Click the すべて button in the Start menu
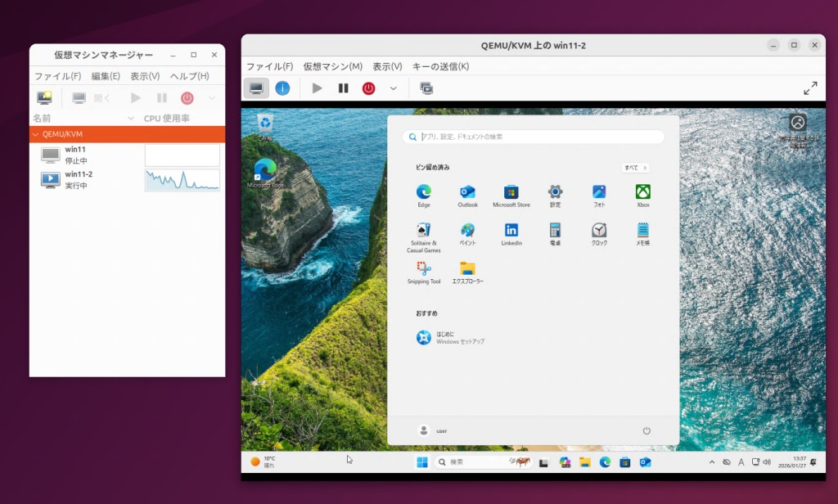 [635, 168]
